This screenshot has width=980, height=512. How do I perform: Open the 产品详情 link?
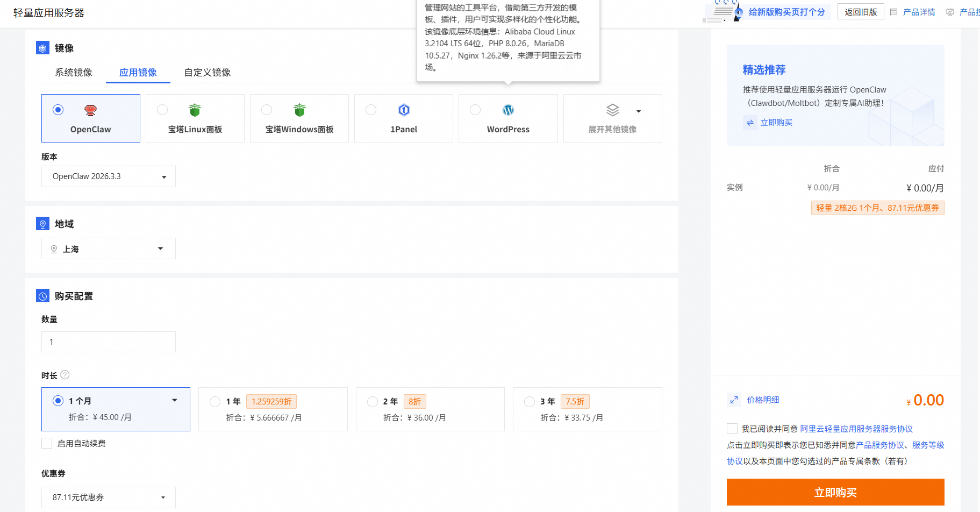[x=919, y=12]
